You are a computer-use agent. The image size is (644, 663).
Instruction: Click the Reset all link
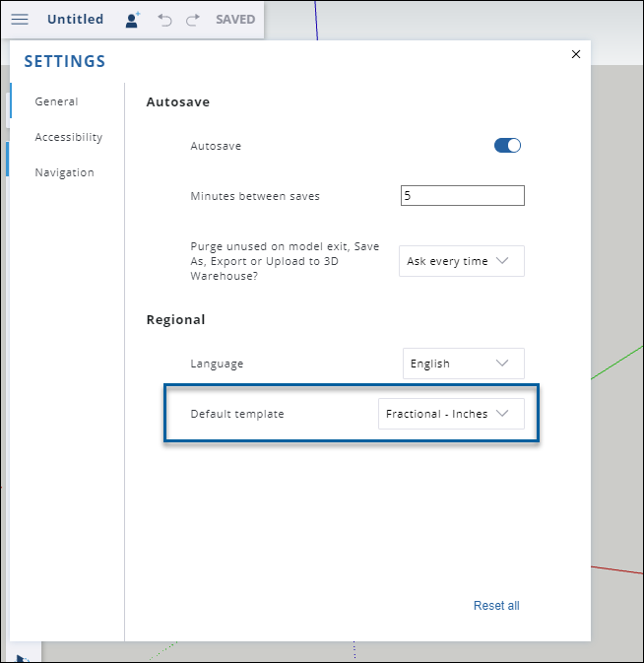(496, 606)
